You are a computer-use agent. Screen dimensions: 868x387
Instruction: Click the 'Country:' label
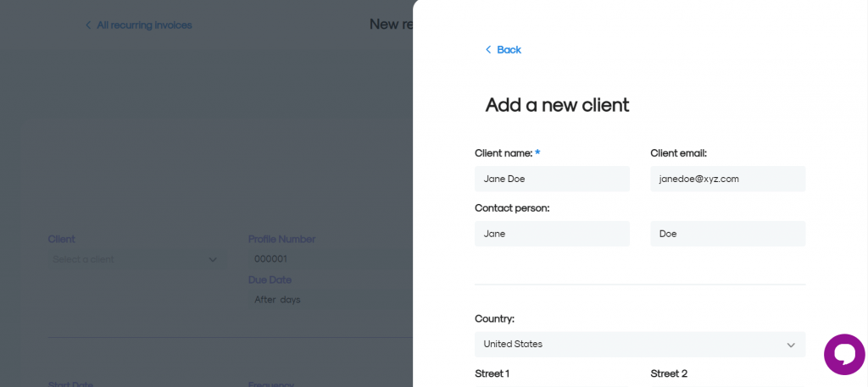coord(494,319)
